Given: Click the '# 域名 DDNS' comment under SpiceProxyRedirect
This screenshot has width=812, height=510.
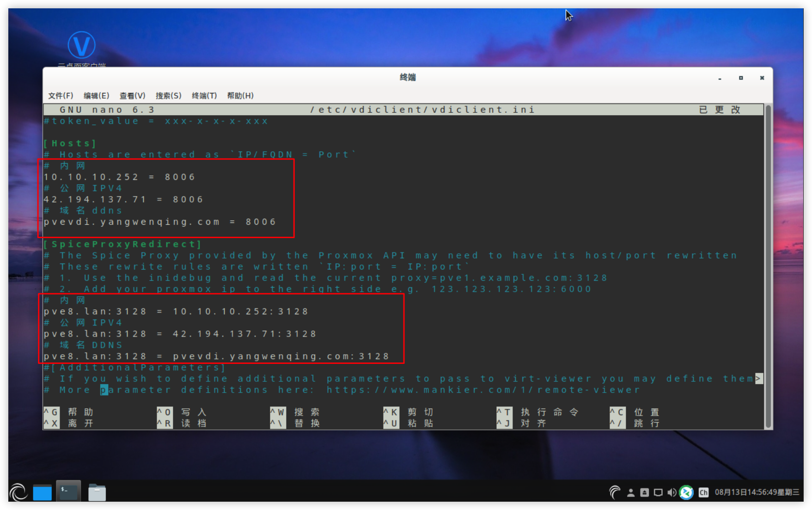Looking at the screenshot, I should coord(83,345).
